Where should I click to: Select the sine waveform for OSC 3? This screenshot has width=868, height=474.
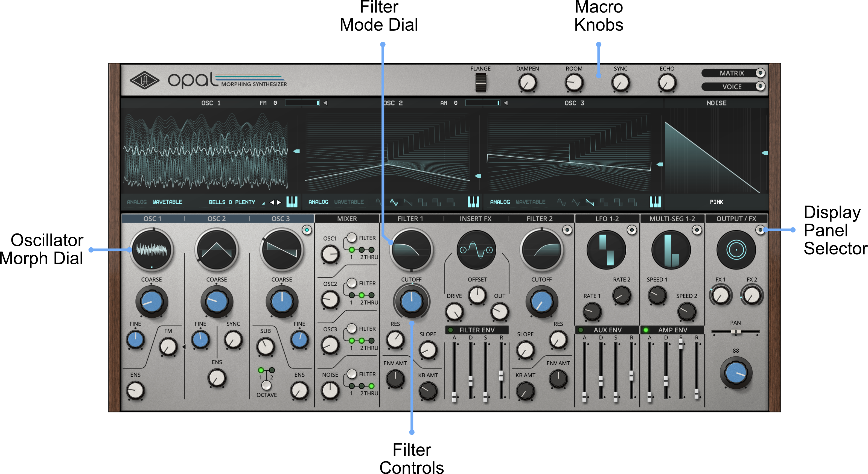(561, 202)
